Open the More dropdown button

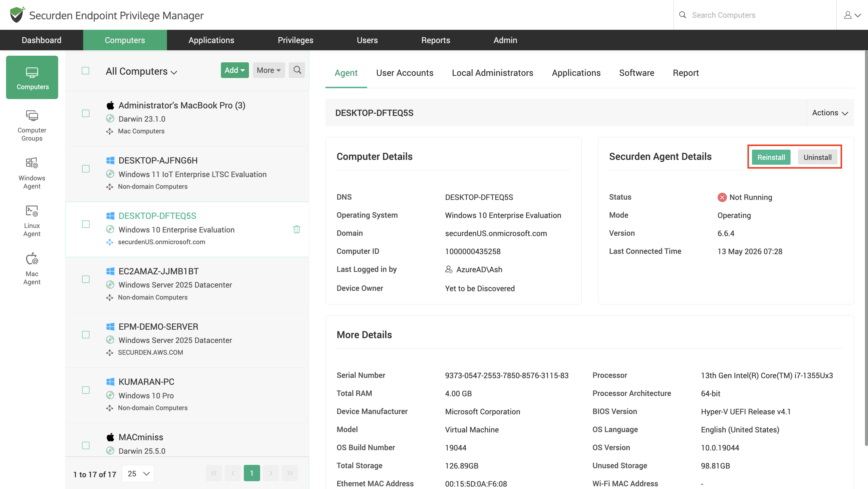(269, 70)
